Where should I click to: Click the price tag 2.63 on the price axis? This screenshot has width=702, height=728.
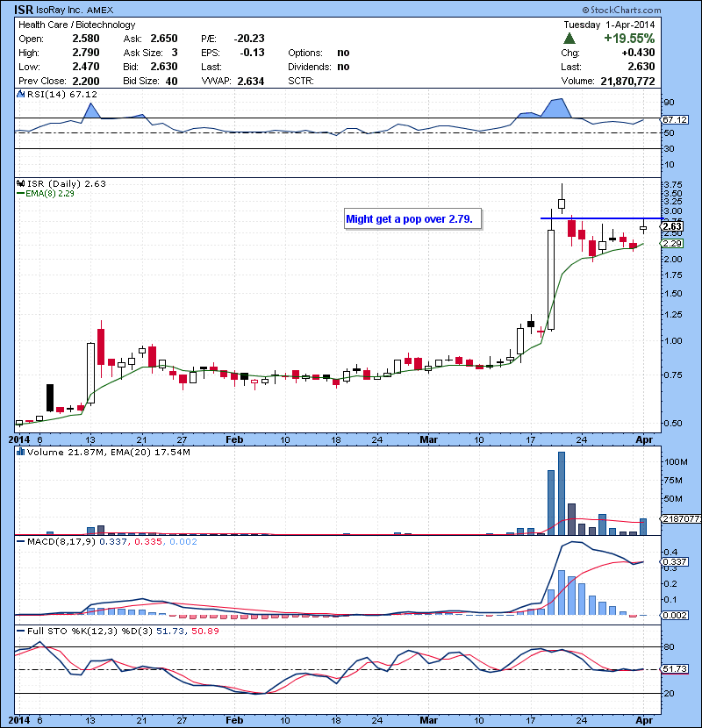point(672,226)
